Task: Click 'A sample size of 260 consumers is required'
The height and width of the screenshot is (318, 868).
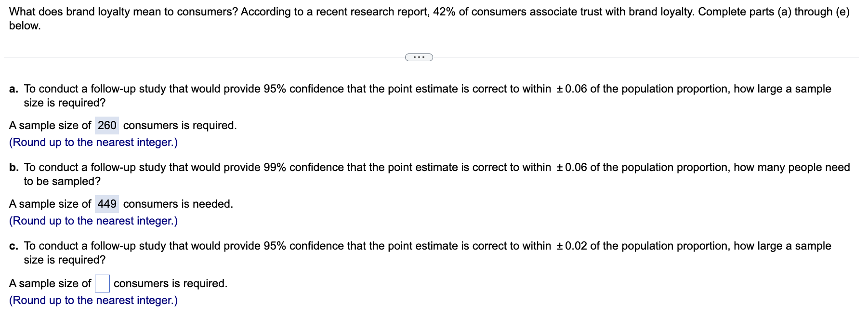Action: click(123, 125)
